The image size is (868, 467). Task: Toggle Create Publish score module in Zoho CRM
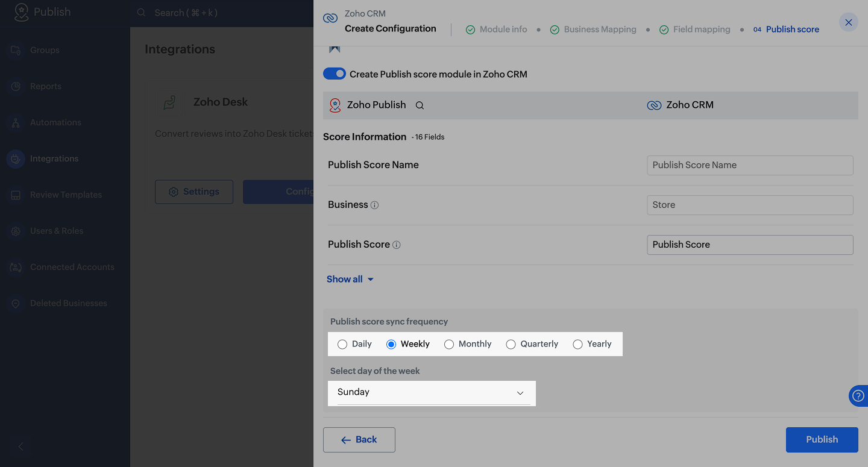pyautogui.click(x=335, y=74)
